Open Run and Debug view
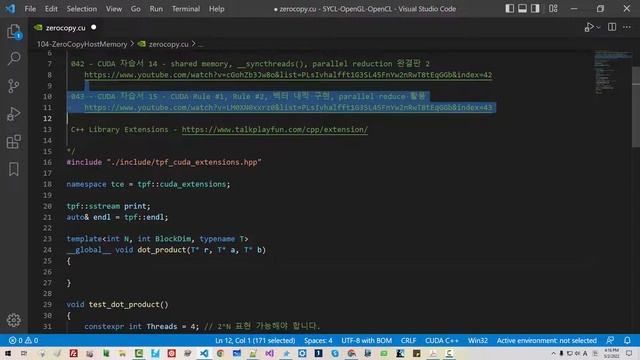 pyautogui.click(x=14, y=114)
